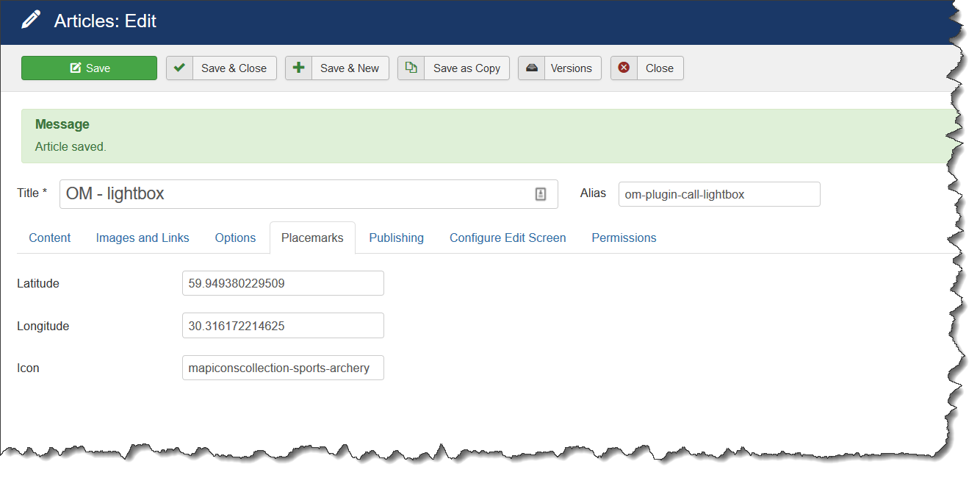This screenshot has height=478, width=980.
Task: Click the Save & Close button label
Action: 234,68
